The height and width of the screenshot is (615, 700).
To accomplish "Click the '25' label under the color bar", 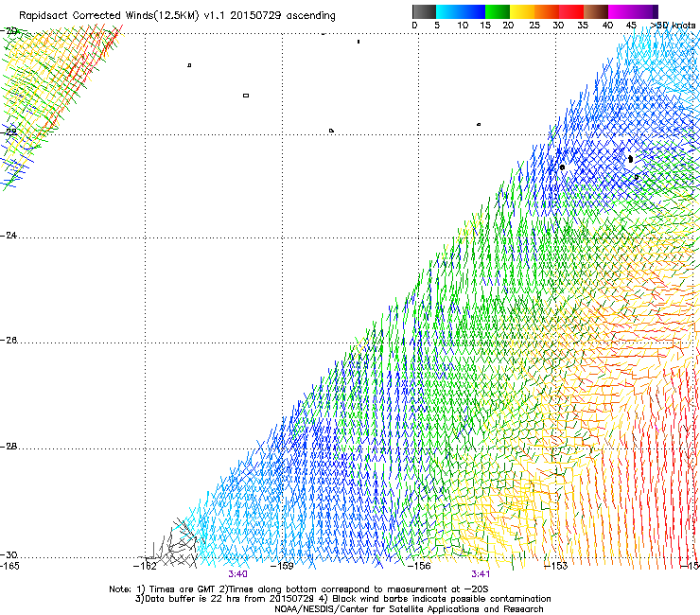I will [534, 26].
